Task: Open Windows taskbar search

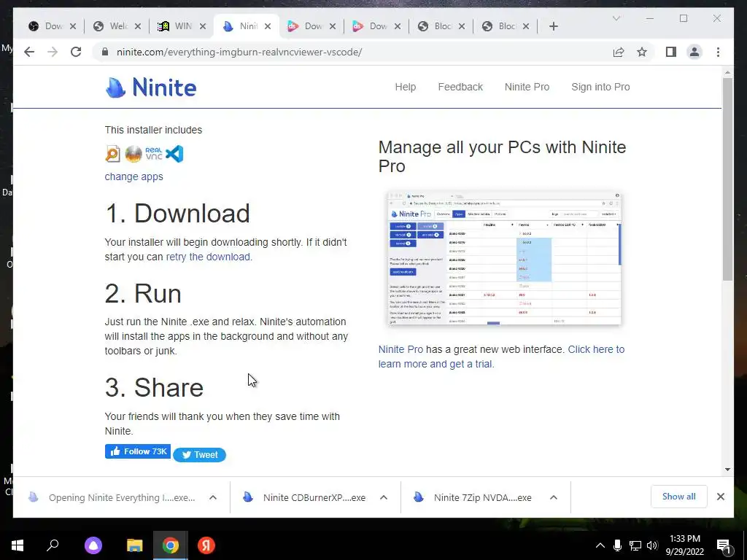Action: coord(53,545)
